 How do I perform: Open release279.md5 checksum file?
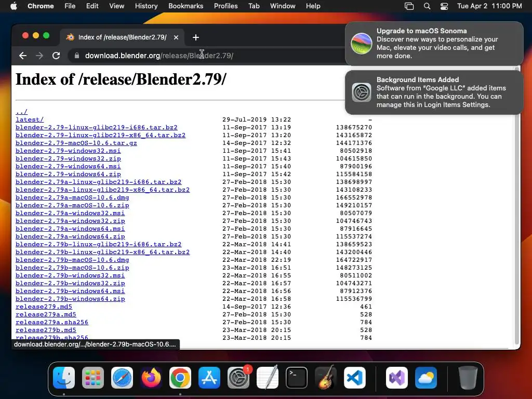click(44, 307)
